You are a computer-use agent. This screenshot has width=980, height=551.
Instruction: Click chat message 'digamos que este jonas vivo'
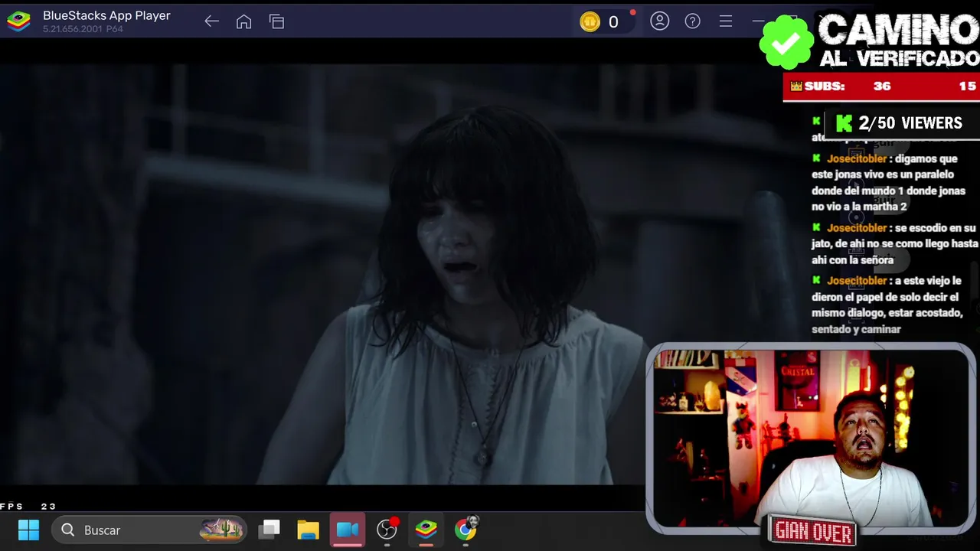[x=888, y=182]
